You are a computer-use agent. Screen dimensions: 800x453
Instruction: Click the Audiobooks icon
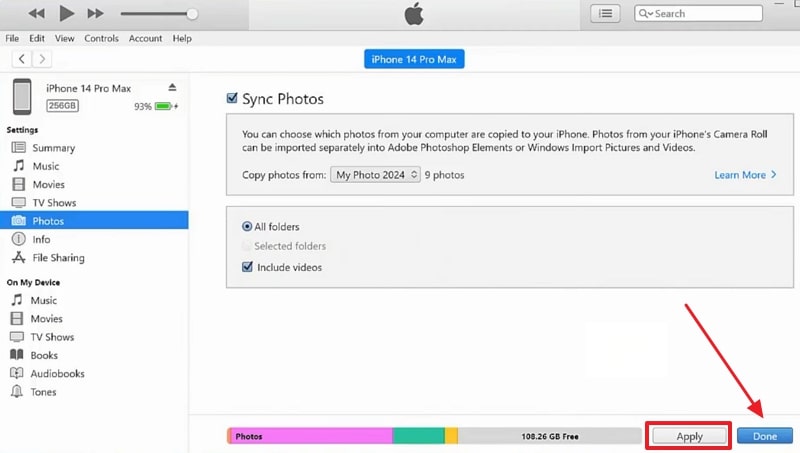[17, 373]
